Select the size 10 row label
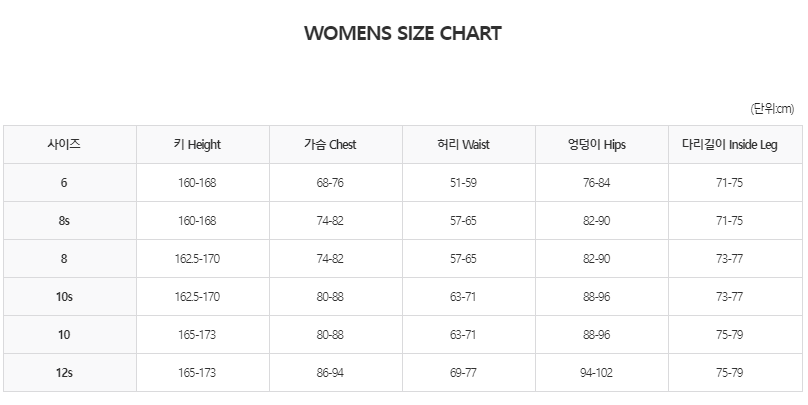Screen dimensions: 808x405 tap(64, 335)
